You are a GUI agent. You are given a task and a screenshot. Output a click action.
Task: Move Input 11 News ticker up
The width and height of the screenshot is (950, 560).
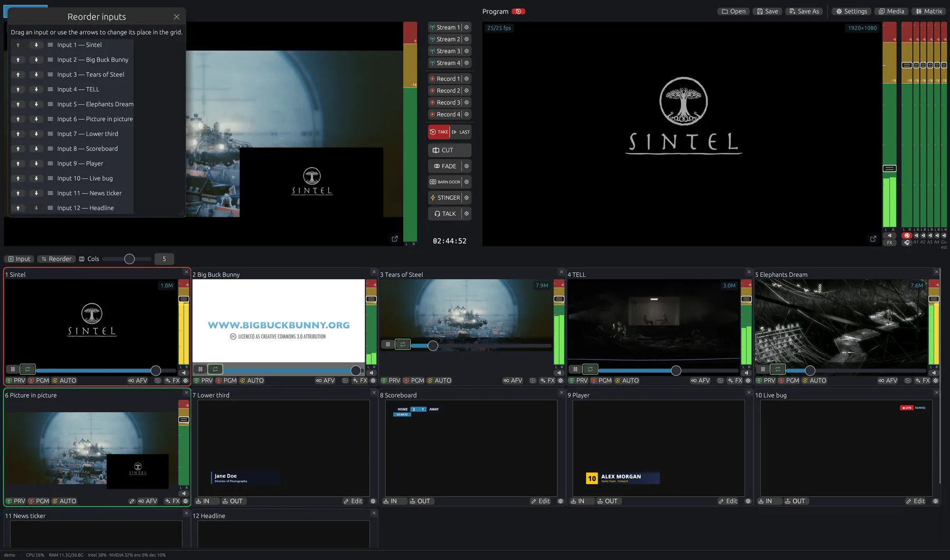click(x=18, y=193)
